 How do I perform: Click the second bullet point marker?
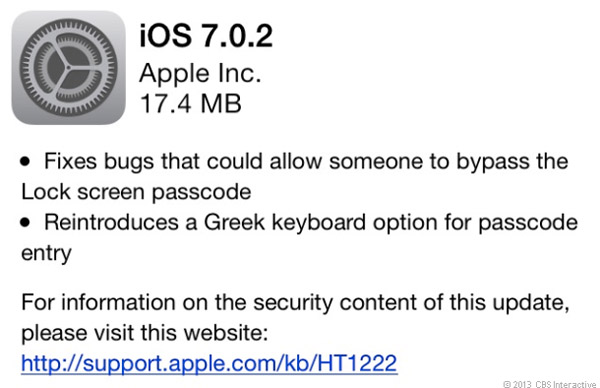point(25,223)
